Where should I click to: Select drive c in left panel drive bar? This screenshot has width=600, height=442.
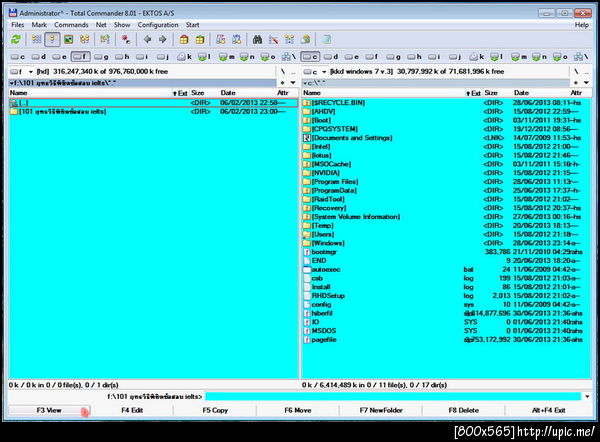(x=18, y=57)
